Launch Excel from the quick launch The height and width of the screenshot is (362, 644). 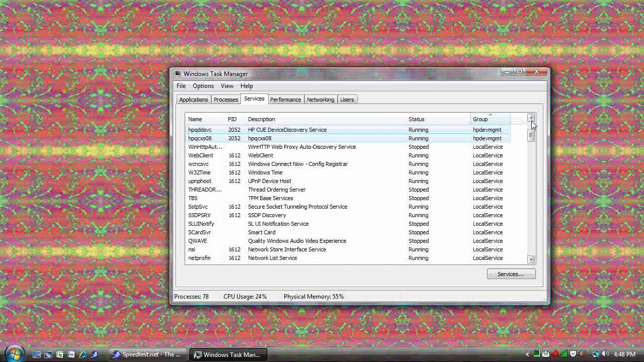pos(59,354)
